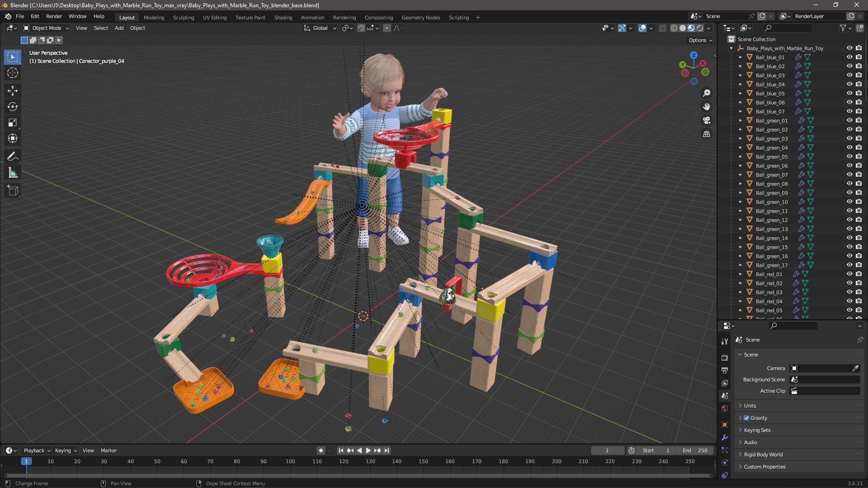Screen dimensions: 868x488
Task: Expand the Rigid Body World panel
Action: pyautogui.click(x=763, y=455)
